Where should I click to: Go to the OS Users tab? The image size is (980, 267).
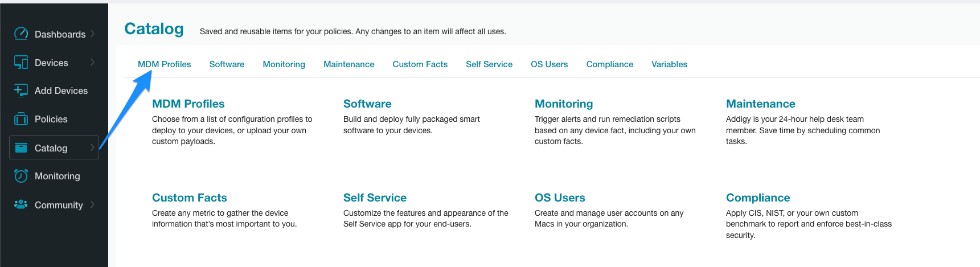(549, 64)
